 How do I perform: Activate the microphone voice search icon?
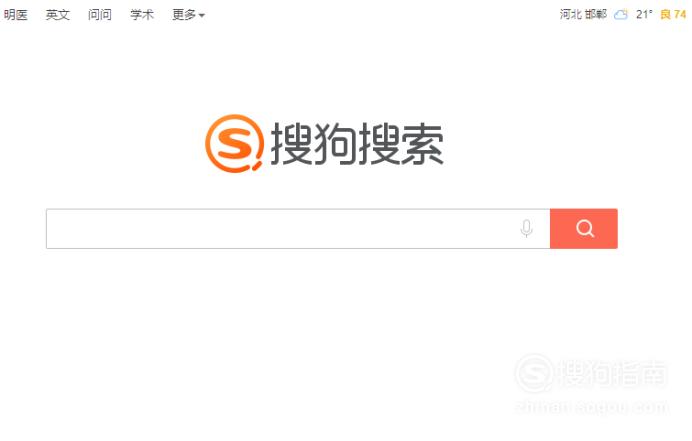click(526, 228)
